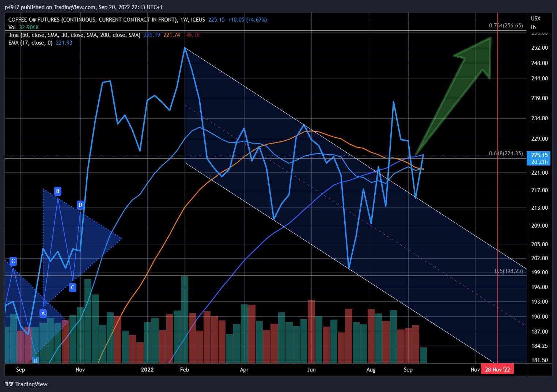Viewport: 557px width, 392px height.
Task: Click the 'Vol' volume legend label
Action: (x=12, y=27)
